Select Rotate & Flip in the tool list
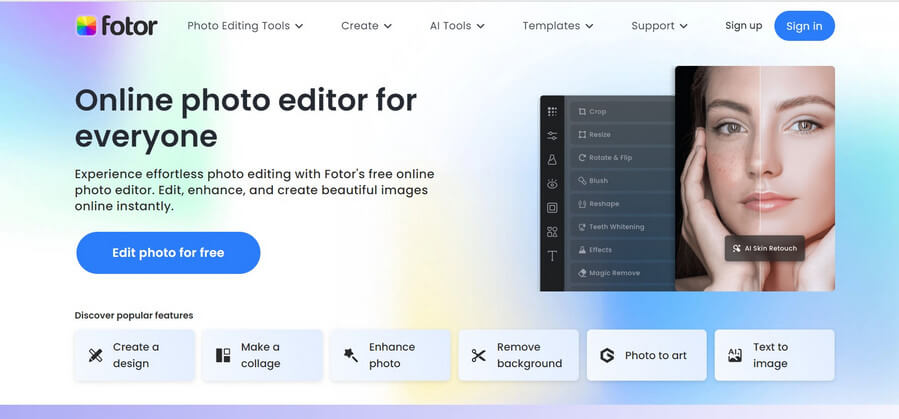Viewport: 899px width, 419px height. pyautogui.click(x=623, y=158)
